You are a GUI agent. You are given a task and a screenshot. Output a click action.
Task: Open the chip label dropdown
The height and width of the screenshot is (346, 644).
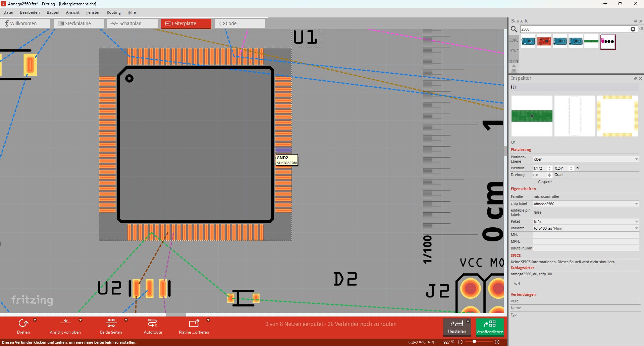point(636,204)
